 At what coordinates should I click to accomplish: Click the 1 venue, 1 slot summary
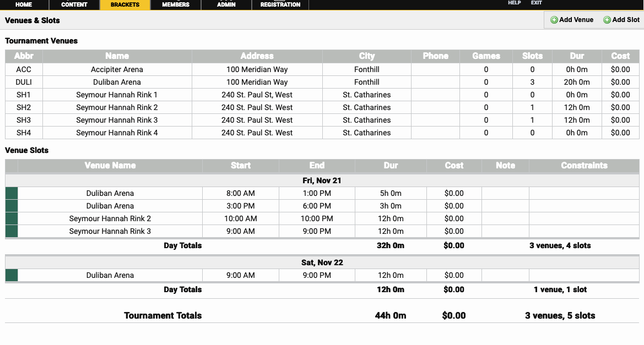[560, 289]
